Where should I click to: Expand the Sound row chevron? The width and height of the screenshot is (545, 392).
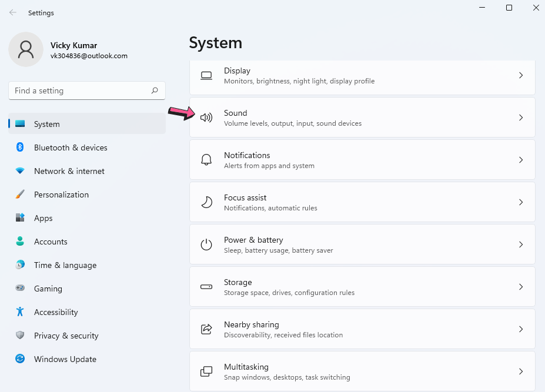pos(521,118)
